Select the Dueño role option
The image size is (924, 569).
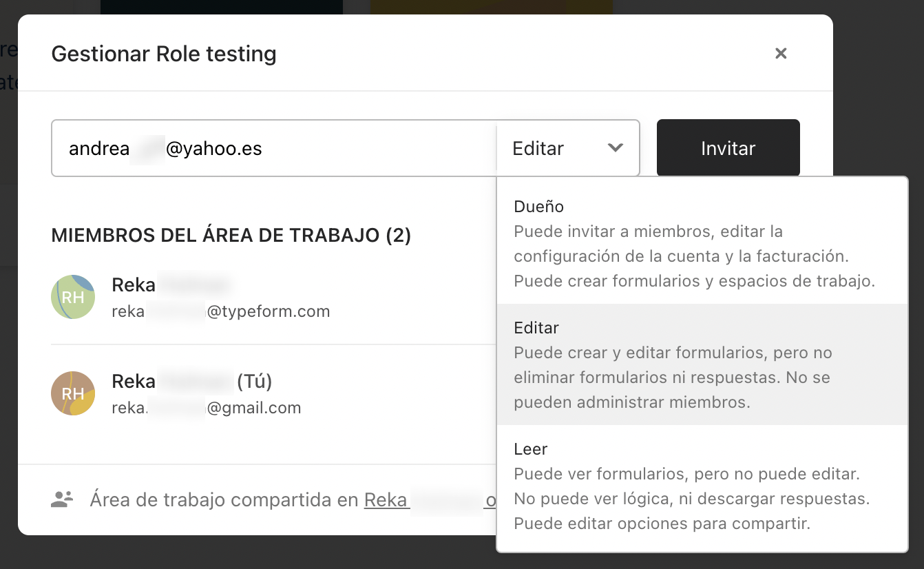point(702,243)
